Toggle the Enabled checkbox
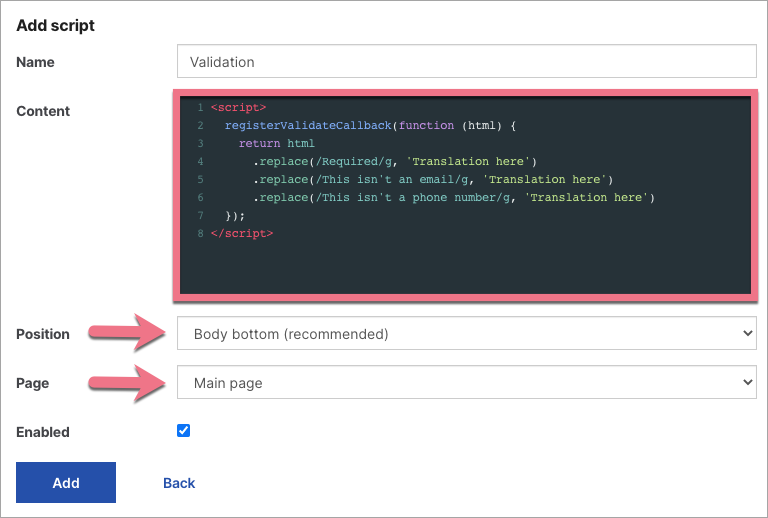 183,431
